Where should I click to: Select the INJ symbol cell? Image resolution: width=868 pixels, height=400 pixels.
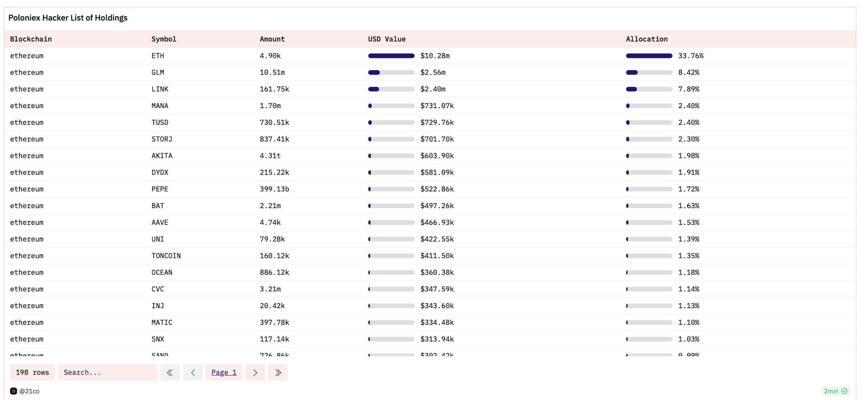158,306
